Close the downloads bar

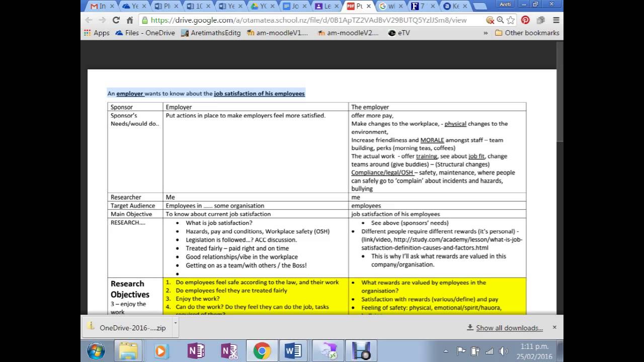(x=554, y=327)
